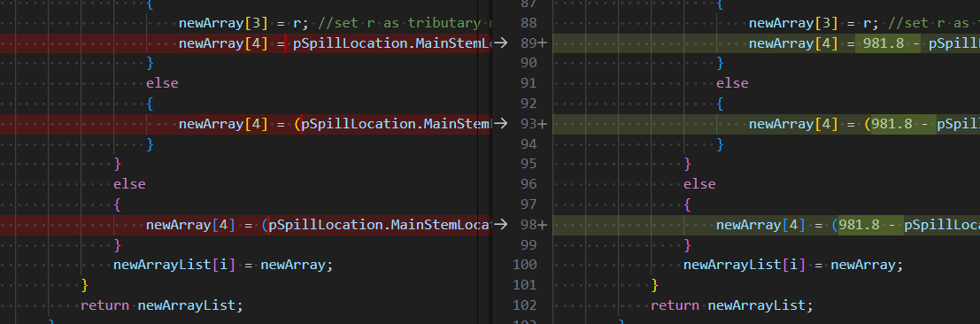Click the //set r as tributary comment in left pane
This screenshot has height=324, width=980.
pos(400,23)
